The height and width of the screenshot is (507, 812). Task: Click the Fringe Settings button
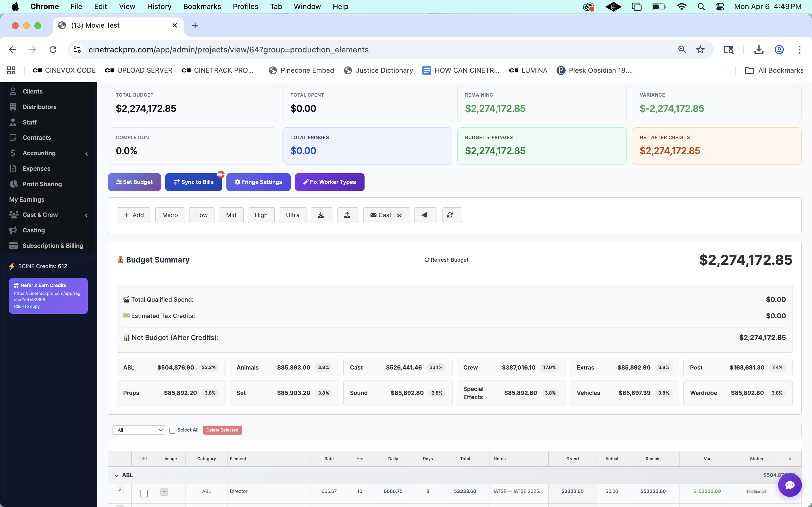258,182
